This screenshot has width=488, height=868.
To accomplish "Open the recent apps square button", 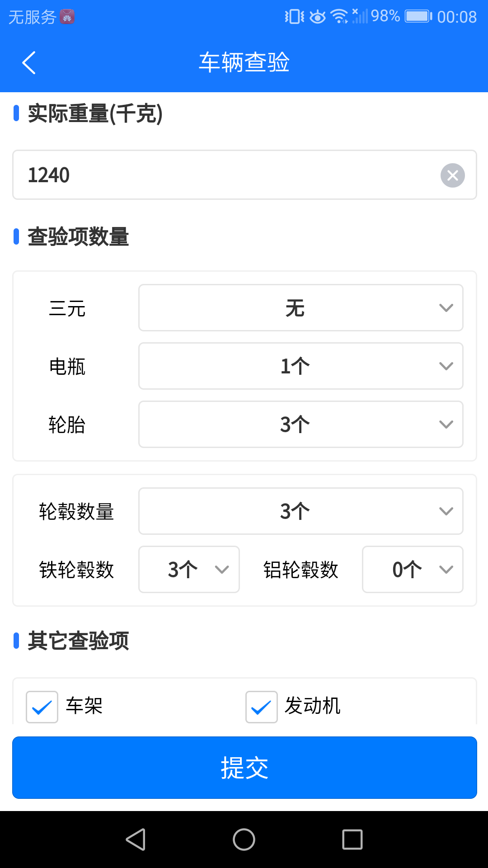I will [352, 840].
